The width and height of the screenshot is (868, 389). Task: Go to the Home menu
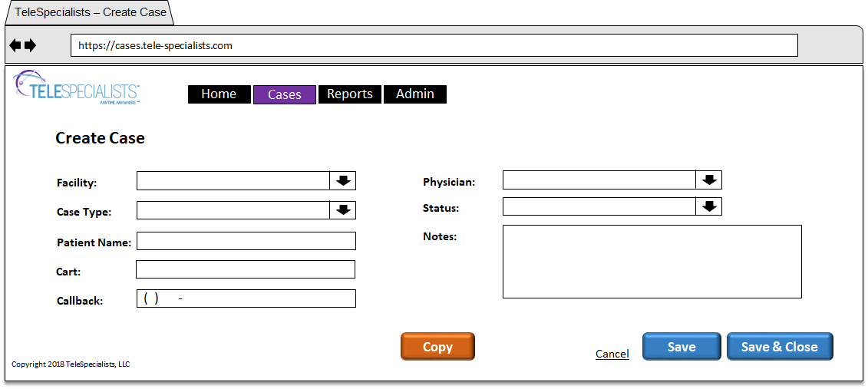[x=219, y=94]
